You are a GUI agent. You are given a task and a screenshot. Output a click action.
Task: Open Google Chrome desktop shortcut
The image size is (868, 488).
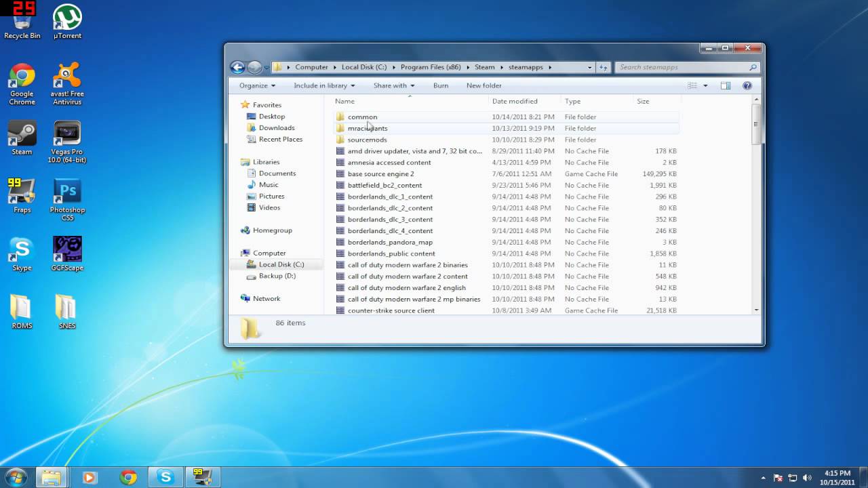coord(22,84)
